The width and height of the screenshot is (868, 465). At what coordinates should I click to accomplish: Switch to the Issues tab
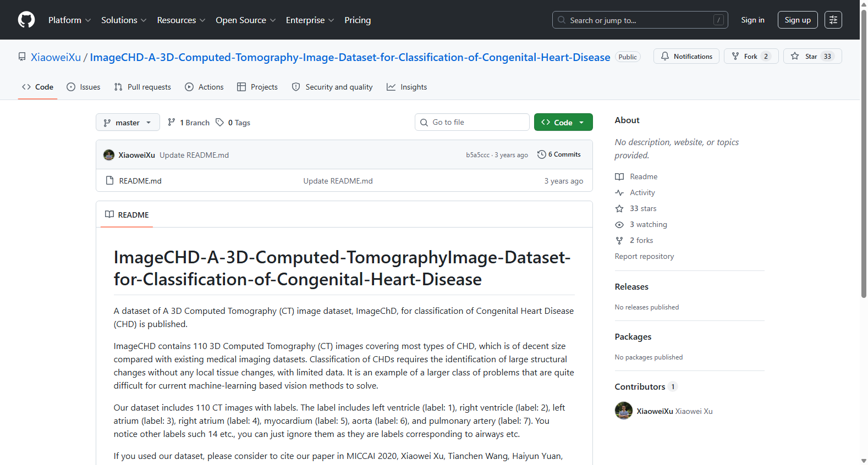pyautogui.click(x=84, y=87)
